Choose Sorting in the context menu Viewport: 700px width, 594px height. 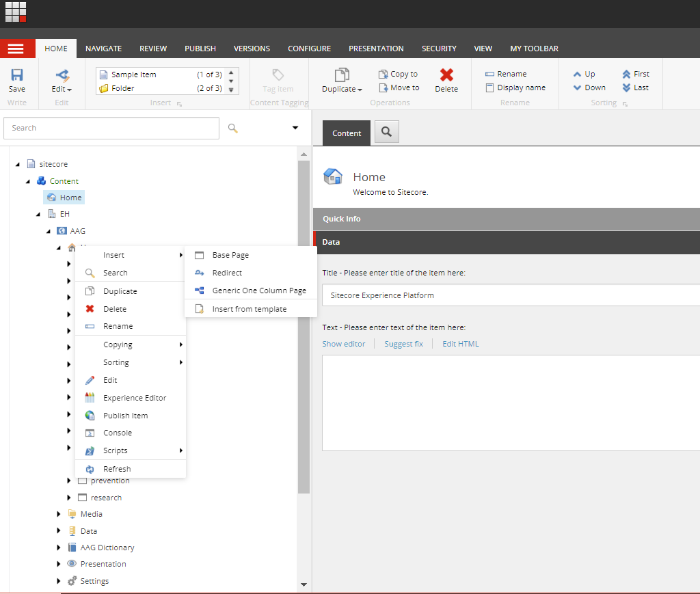tap(131, 362)
